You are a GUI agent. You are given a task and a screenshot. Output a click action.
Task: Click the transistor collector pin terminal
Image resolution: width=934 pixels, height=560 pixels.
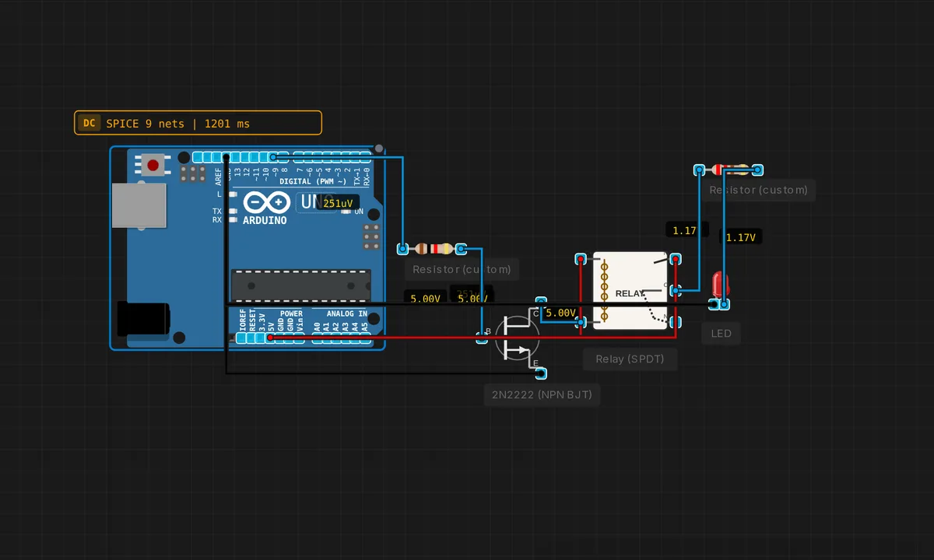click(x=541, y=301)
